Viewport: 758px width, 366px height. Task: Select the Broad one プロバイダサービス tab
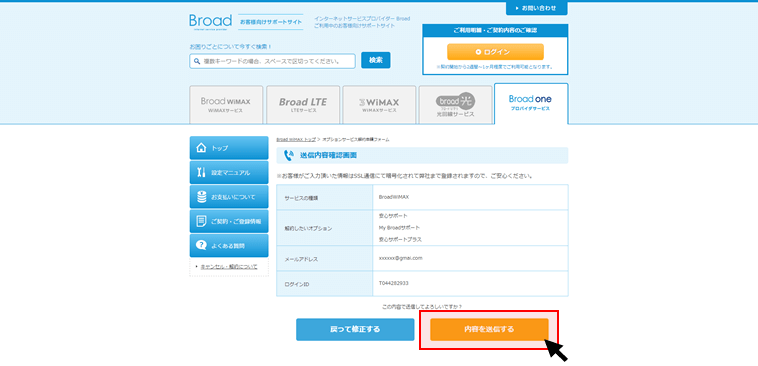(531, 104)
